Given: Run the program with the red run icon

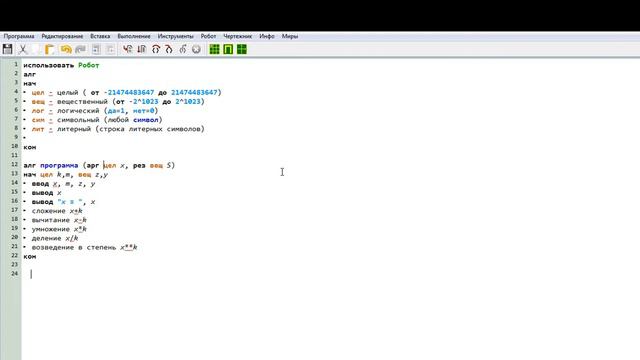Looking at the screenshot, I should [127, 49].
